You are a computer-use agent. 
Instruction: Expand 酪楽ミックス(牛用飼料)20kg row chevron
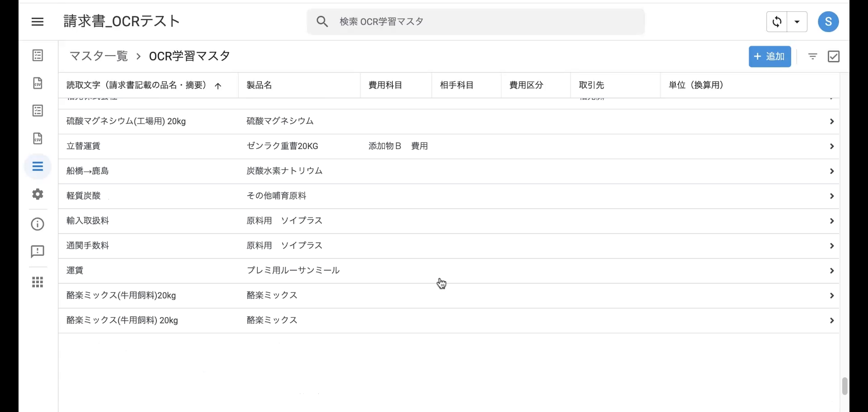point(831,295)
